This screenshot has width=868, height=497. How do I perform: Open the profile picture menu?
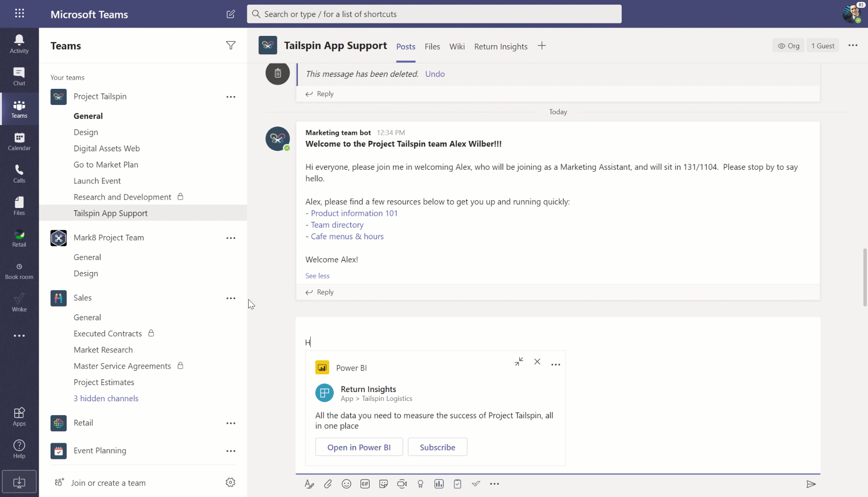pos(851,13)
